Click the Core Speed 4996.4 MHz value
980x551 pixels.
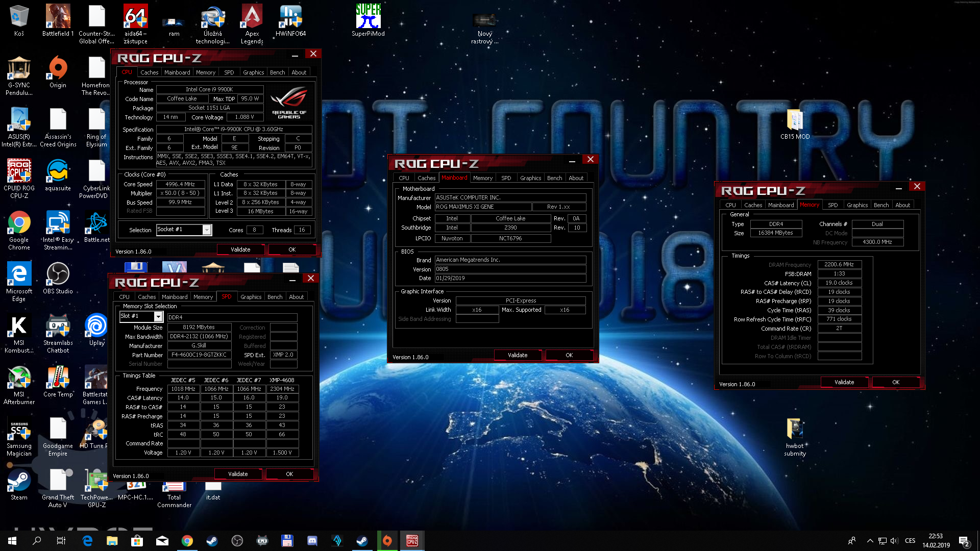180,185
